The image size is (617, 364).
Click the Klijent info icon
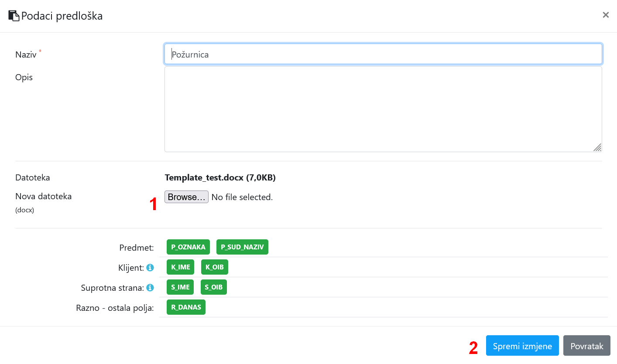tap(150, 268)
